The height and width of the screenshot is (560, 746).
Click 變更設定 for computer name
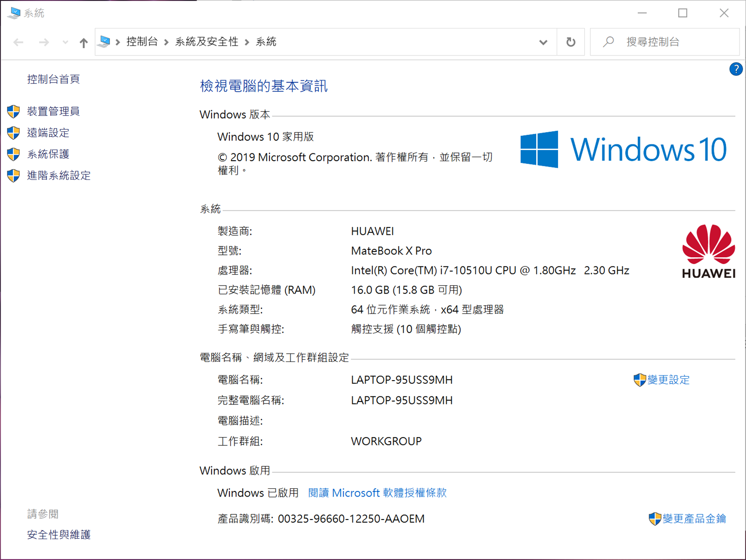coord(668,380)
